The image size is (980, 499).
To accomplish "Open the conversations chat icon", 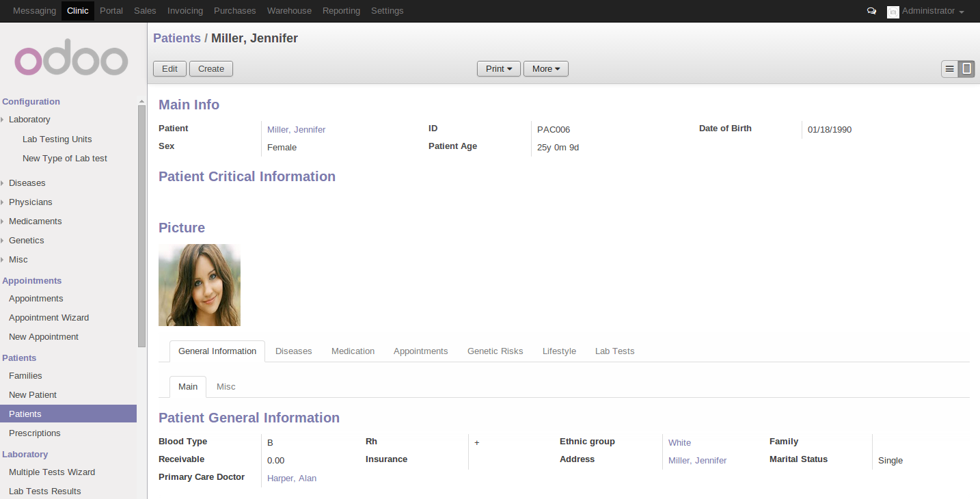I will 871,11.
